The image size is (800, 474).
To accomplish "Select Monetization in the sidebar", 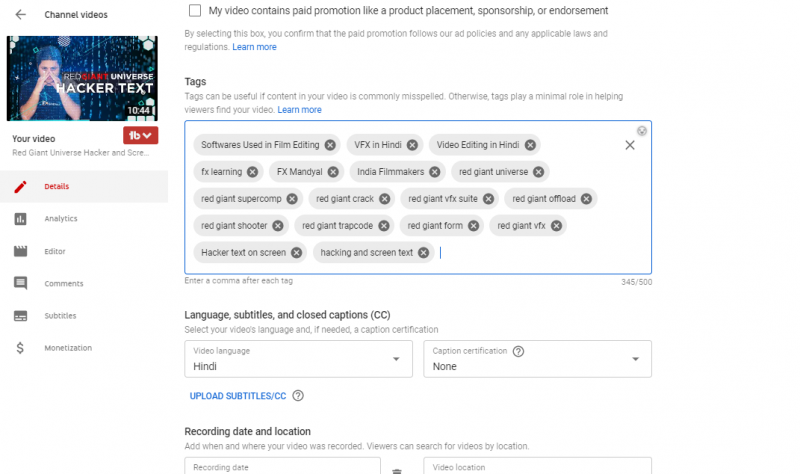I will tap(67, 348).
